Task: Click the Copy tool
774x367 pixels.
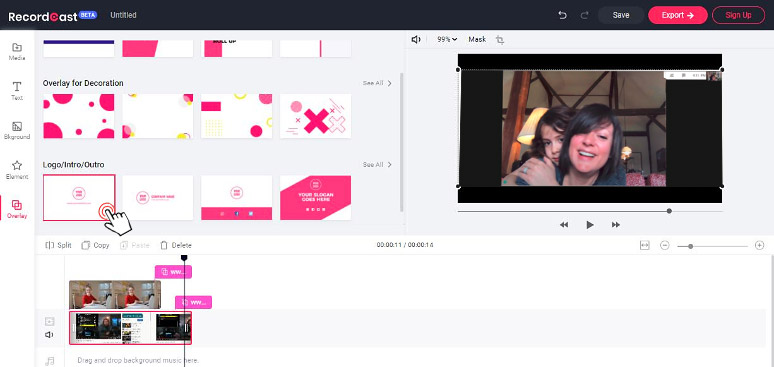Action: click(95, 245)
